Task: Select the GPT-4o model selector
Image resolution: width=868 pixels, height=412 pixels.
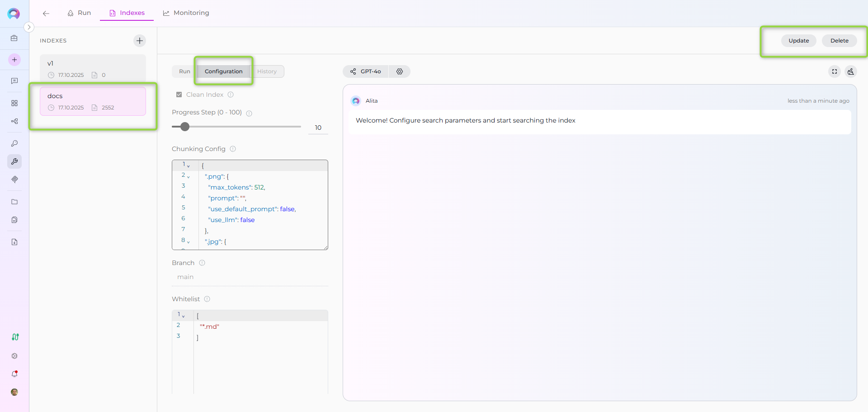Action: point(366,71)
